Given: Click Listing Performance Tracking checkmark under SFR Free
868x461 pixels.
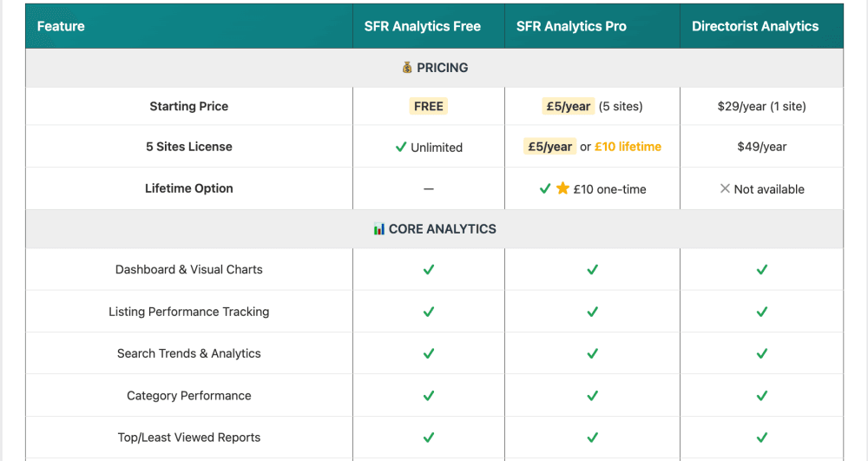Looking at the screenshot, I should 429,312.
